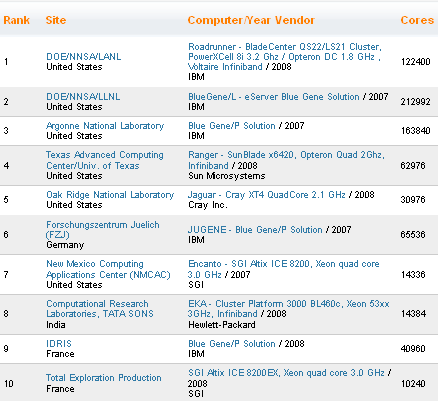
Task: Click Argonne National Laboratory link
Action: 105,126
